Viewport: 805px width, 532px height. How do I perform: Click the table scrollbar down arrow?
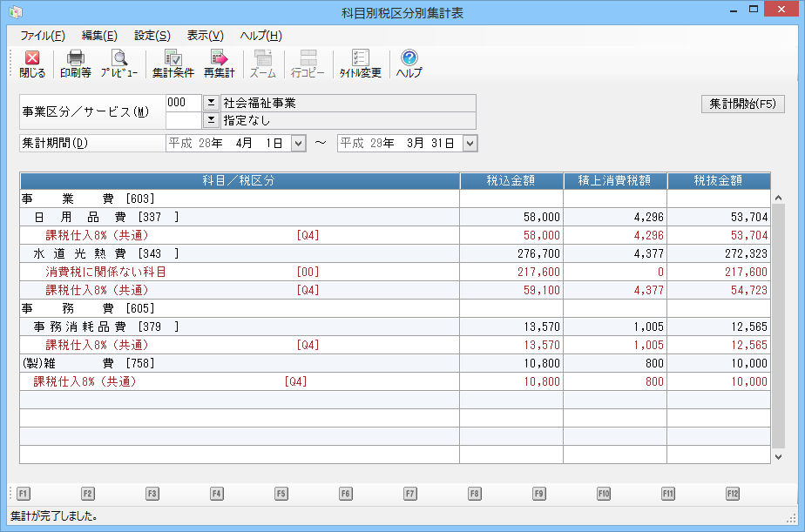coord(778,455)
